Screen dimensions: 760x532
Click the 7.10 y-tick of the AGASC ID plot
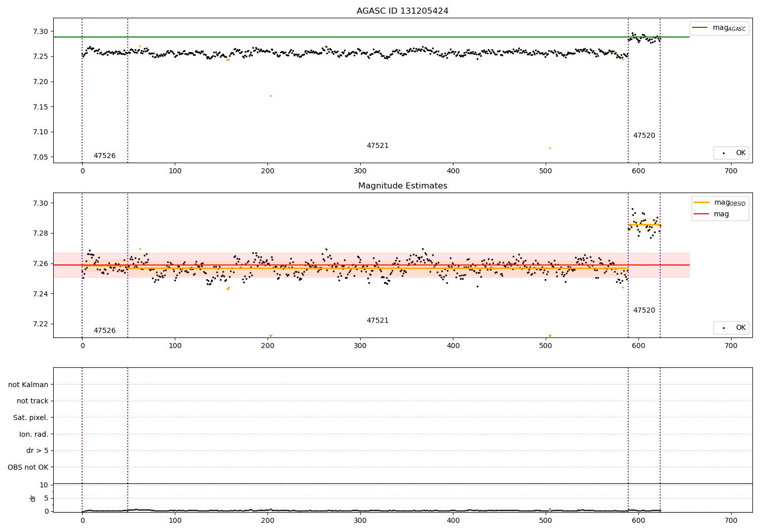(40, 132)
